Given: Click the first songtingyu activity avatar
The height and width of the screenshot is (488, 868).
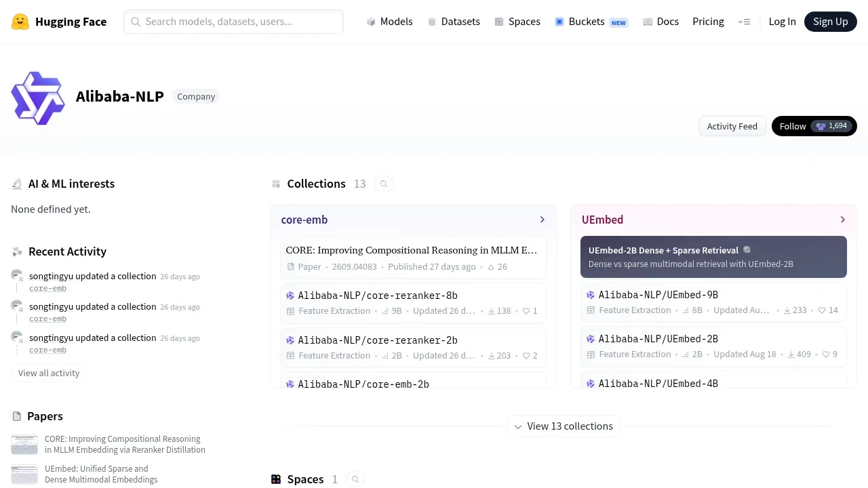Looking at the screenshot, I should tap(17, 275).
